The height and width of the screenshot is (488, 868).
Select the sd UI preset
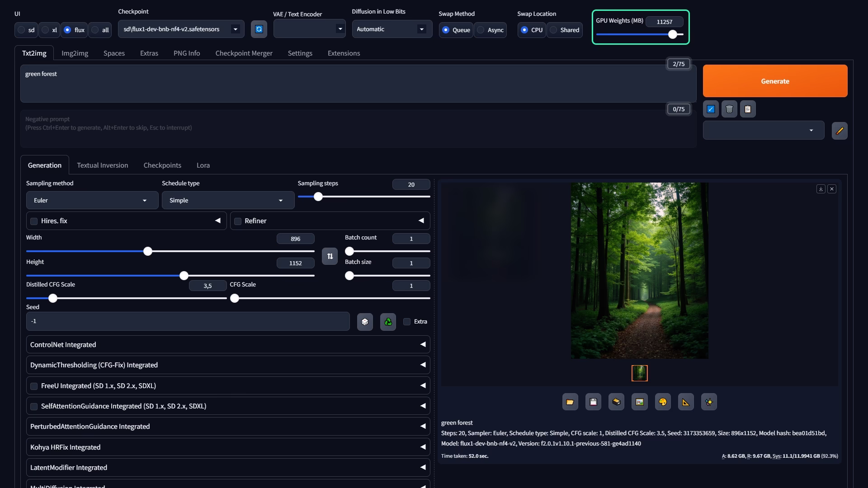(26, 30)
